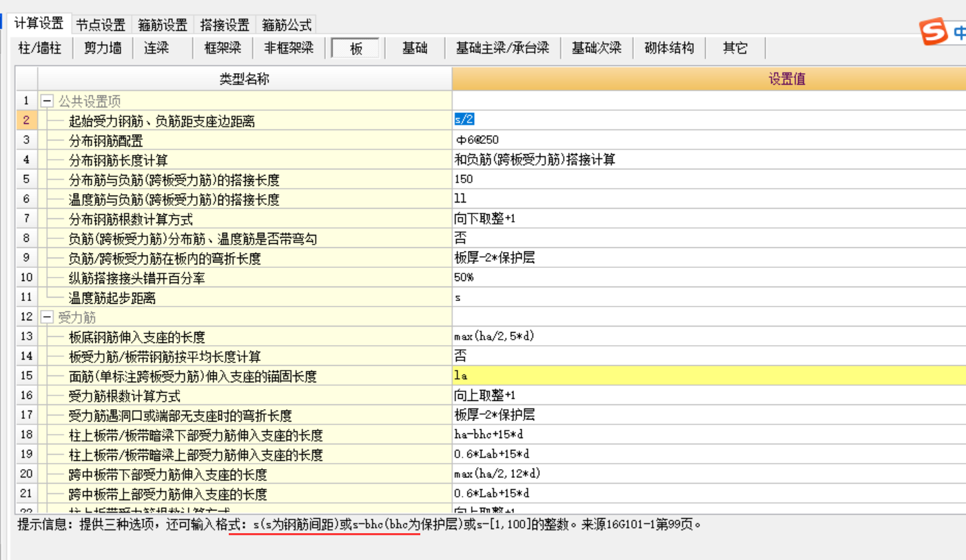
Task: Click the 向上取整+1 value in row 16
Action: [x=709, y=396]
